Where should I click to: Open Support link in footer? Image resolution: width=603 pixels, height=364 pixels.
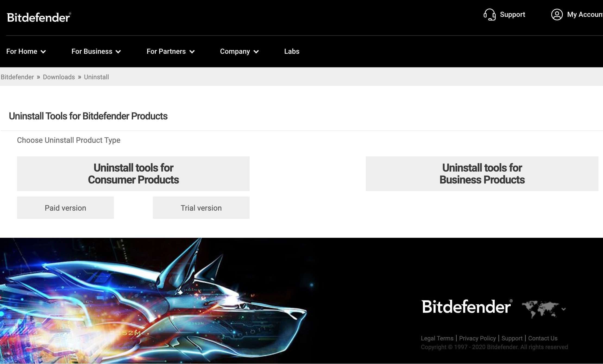512,338
